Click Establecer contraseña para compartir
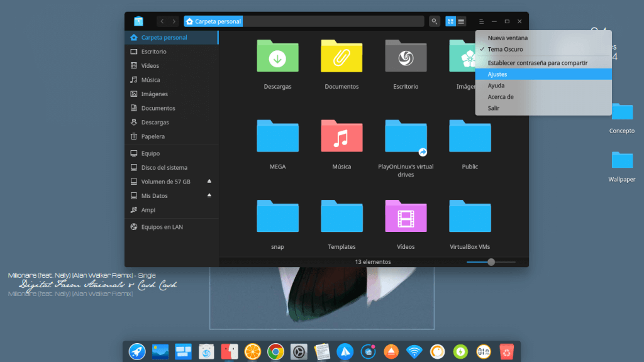644x362 pixels. (x=537, y=63)
